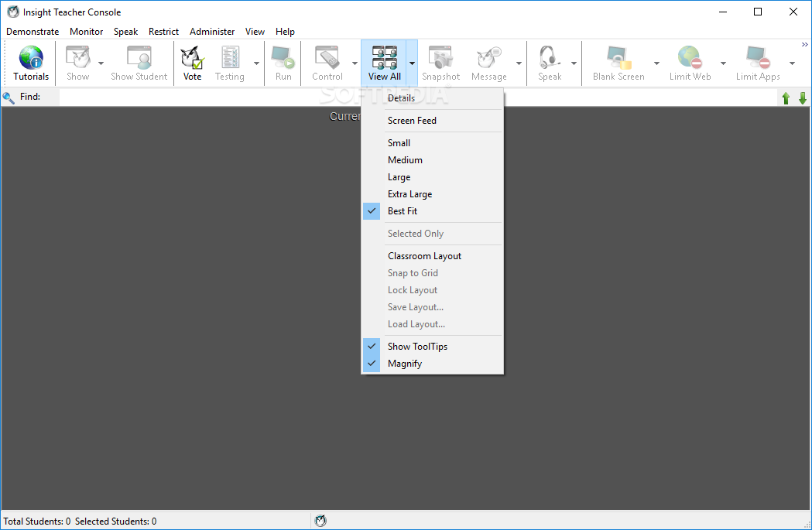Take a Snapshot with the camera icon

pos(440,57)
